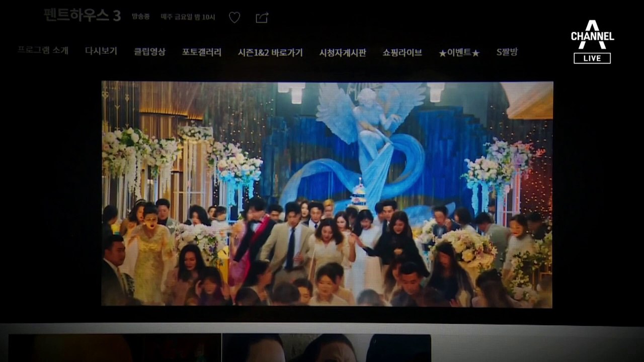Follow the 시즌1&2 바로가기 menu link

tap(271, 52)
